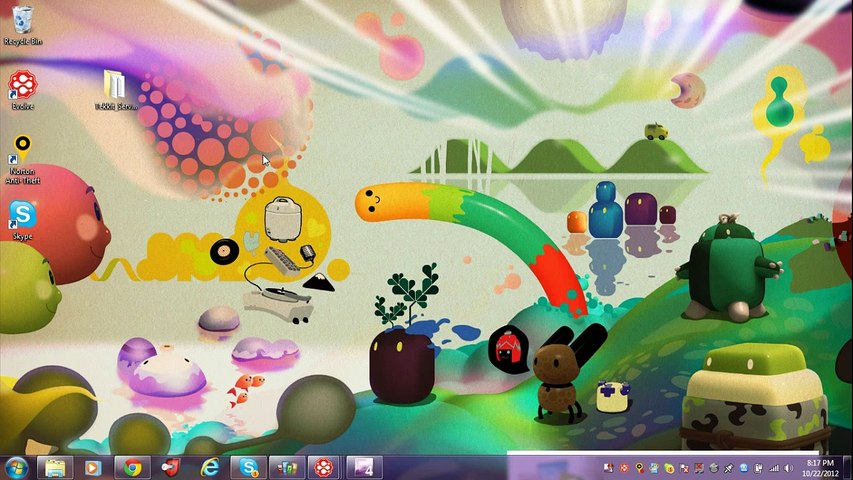Open the clock showing 8:17 PM
The width and height of the screenshot is (853, 480).
click(x=820, y=468)
